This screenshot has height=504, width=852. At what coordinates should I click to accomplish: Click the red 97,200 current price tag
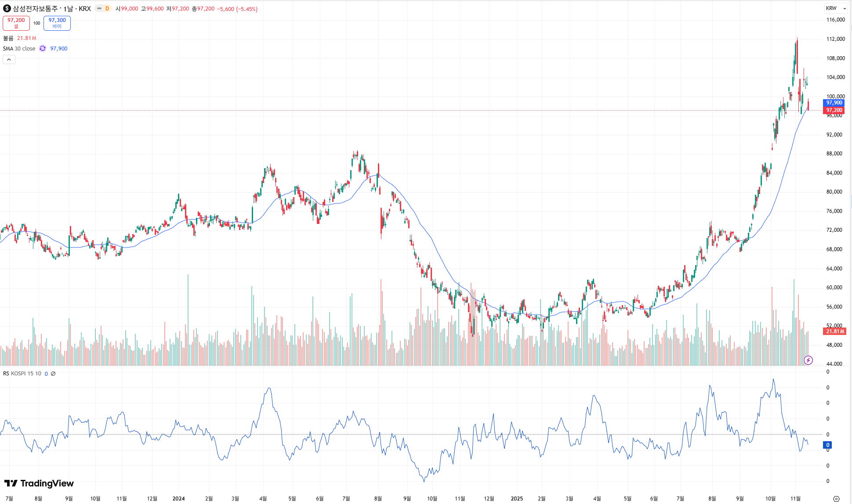834,110
